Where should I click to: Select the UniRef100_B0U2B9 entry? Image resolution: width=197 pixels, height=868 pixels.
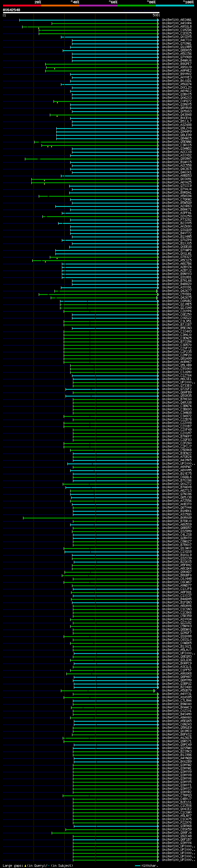coord(177,761)
